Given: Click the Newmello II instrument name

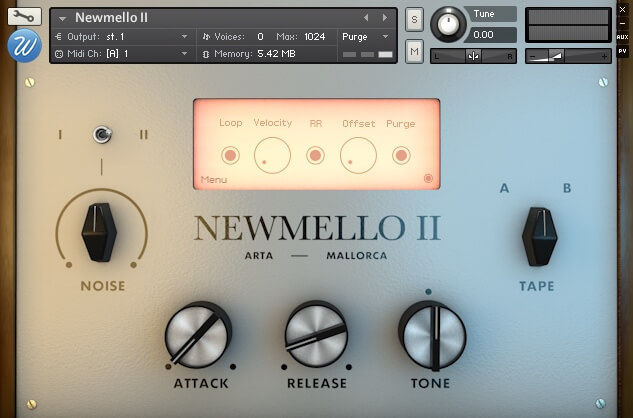Looking at the screenshot, I should [x=111, y=17].
